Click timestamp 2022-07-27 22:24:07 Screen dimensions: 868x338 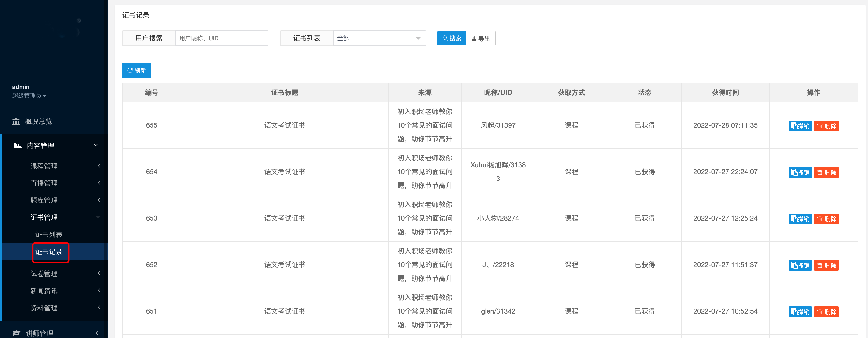(725, 172)
